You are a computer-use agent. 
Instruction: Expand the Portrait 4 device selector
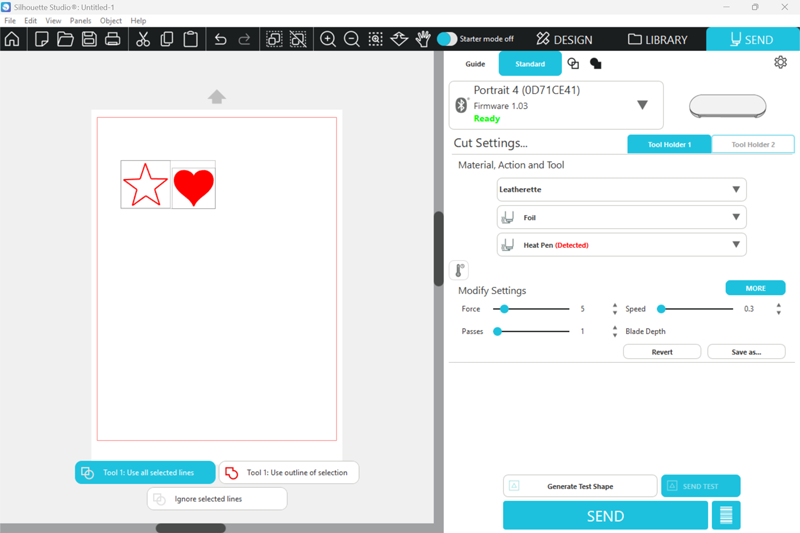click(642, 105)
